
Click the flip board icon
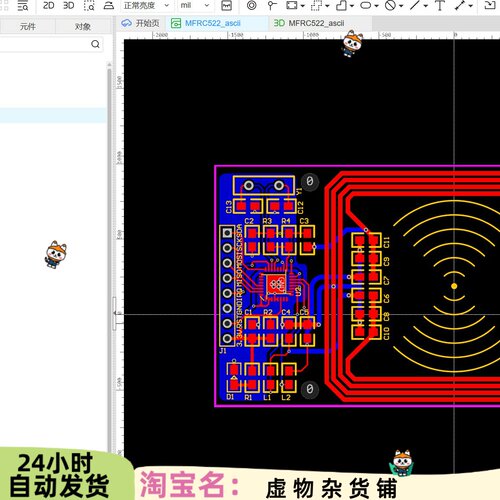tap(109, 5)
